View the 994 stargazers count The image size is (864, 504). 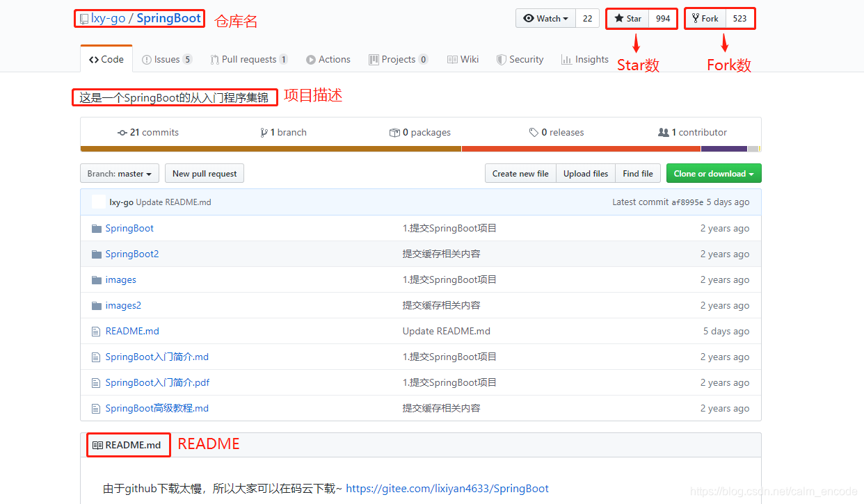tap(663, 19)
